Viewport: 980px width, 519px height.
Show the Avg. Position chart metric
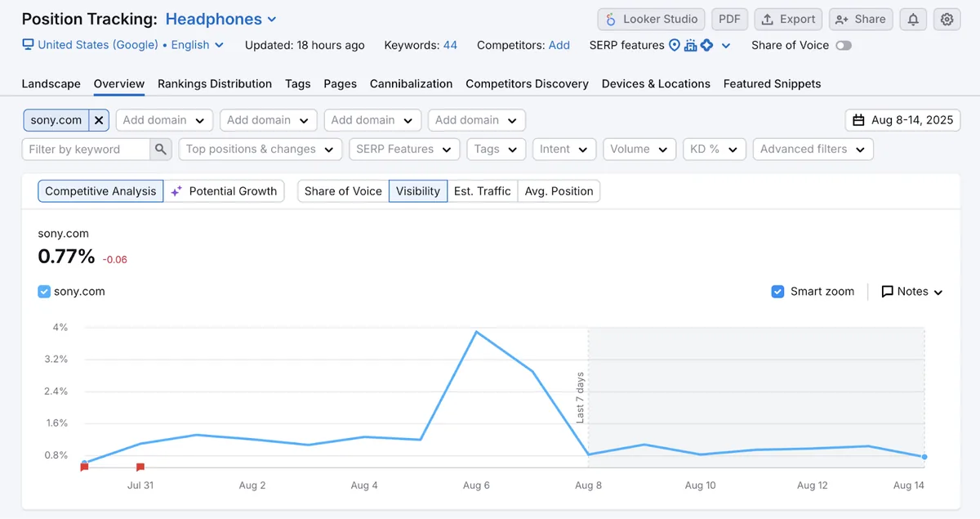[x=559, y=191]
